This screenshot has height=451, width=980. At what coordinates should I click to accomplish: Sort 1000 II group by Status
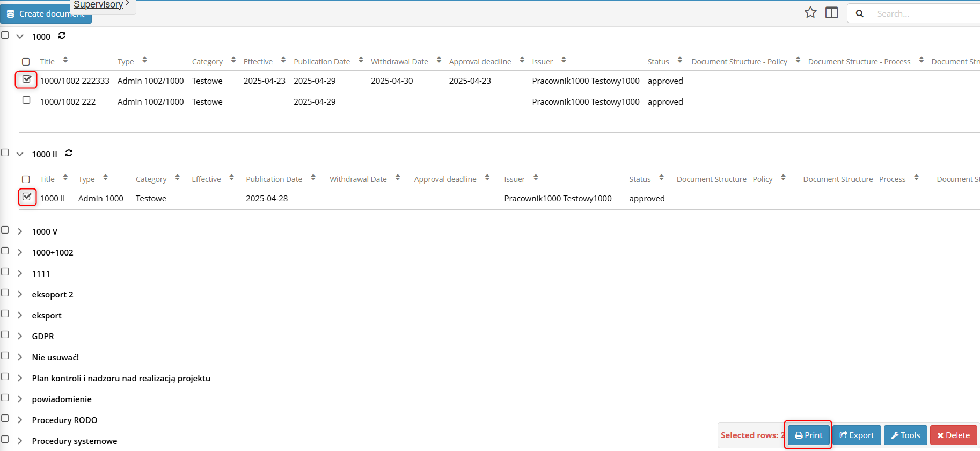(x=661, y=178)
